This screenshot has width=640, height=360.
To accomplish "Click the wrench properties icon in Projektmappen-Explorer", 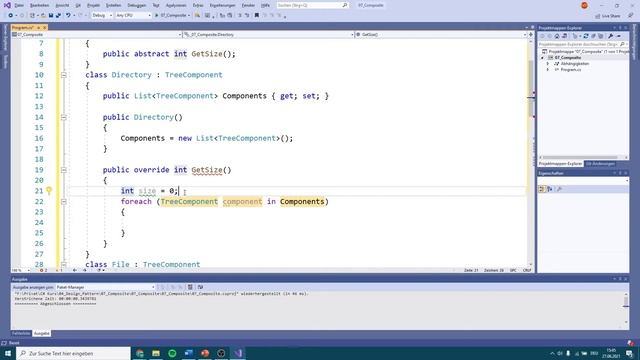I will pyautogui.click(x=611, y=36).
